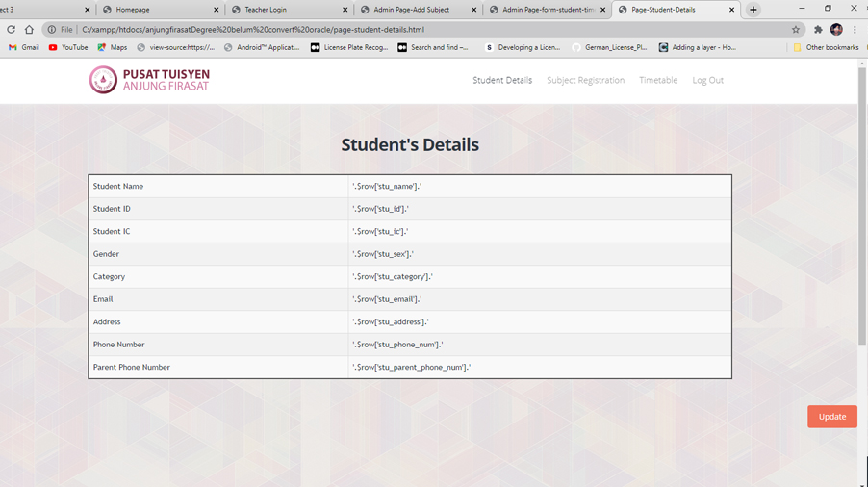Go to Subject Registration page

tap(585, 80)
